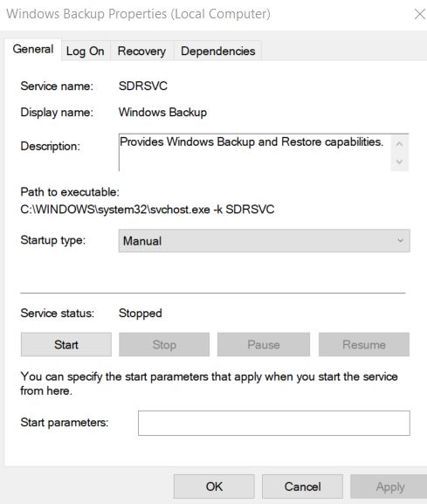This screenshot has height=504, width=427.
Task: Dismiss the dialog with Cancel
Action: click(x=302, y=487)
